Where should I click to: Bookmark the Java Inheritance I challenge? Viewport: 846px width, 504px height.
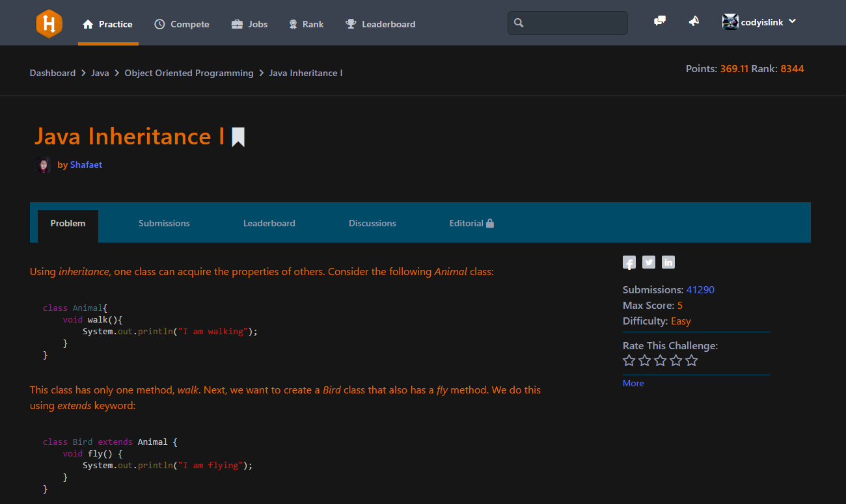click(238, 137)
